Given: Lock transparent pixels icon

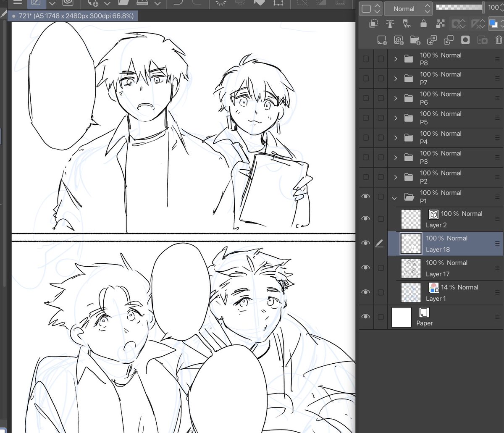Looking at the screenshot, I should point(440,24).
